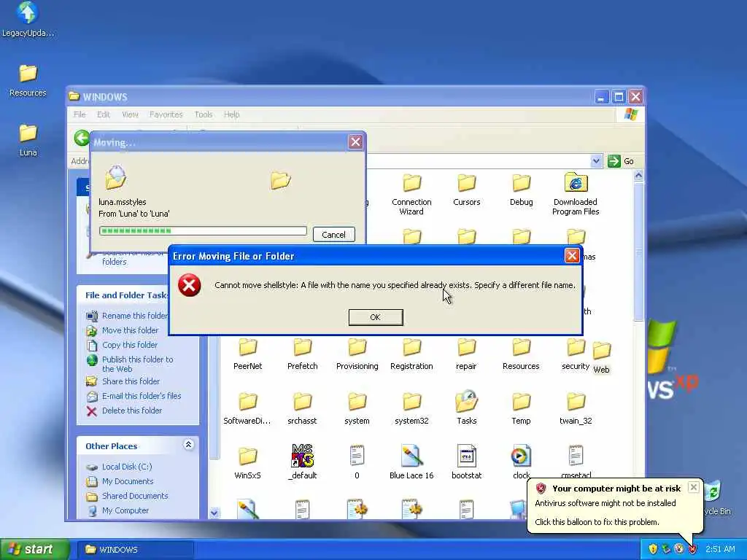This screenshot has height=560, width=747.
Task: Select the clock media file
Action: (x=521, y=462)
